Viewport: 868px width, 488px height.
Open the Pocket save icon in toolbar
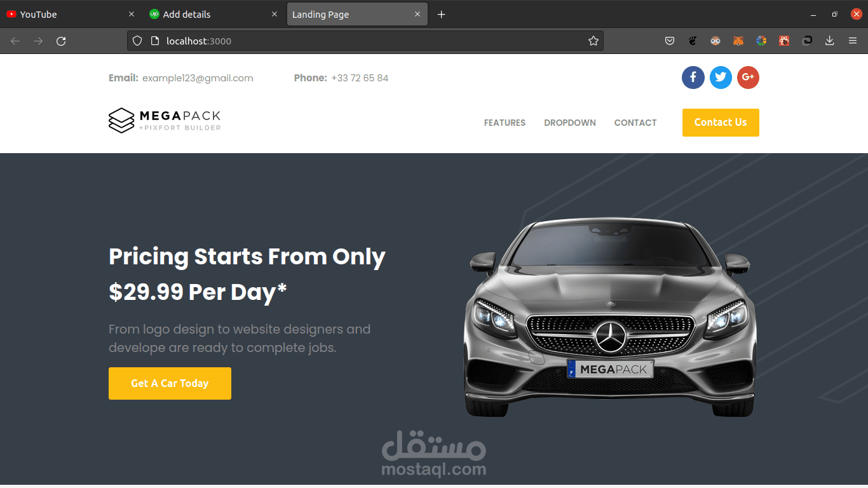coord(670,41)
